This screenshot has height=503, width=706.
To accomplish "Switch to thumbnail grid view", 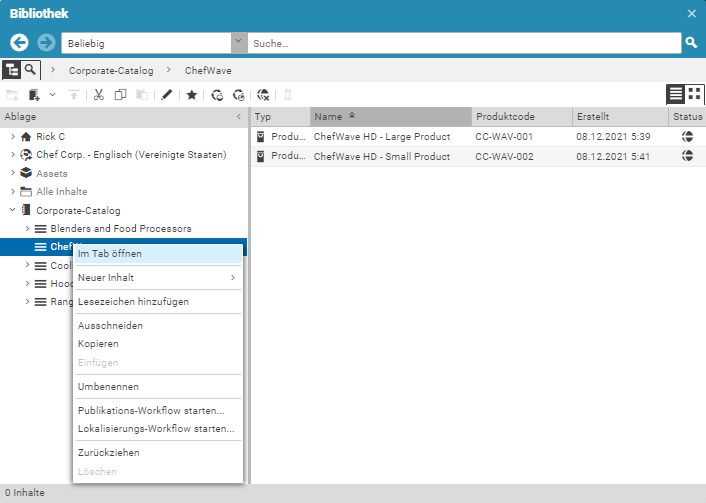I will [694, 94].
